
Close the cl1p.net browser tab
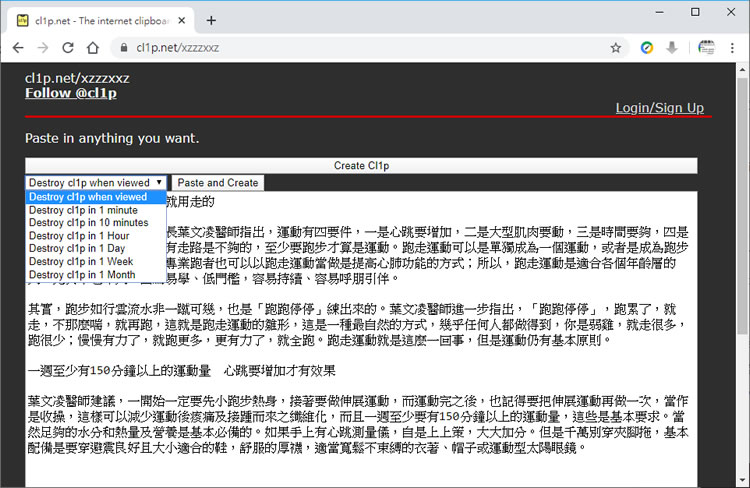point(182,21)
